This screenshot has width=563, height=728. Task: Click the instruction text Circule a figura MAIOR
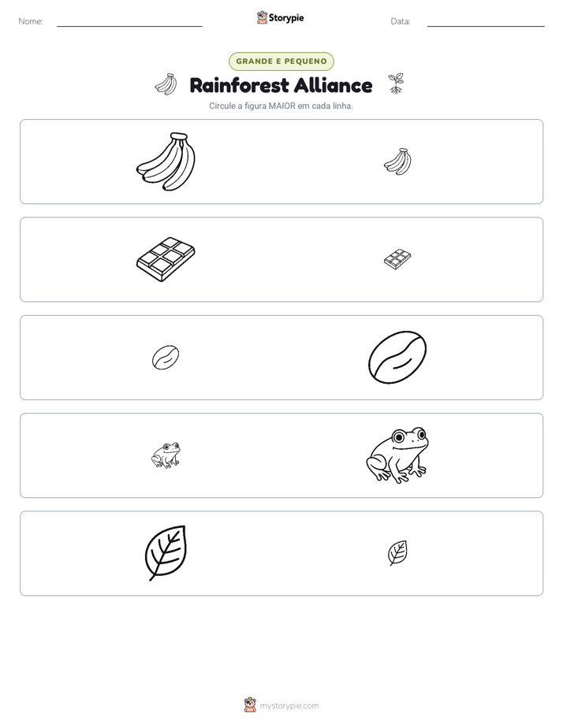pos(281,106)
